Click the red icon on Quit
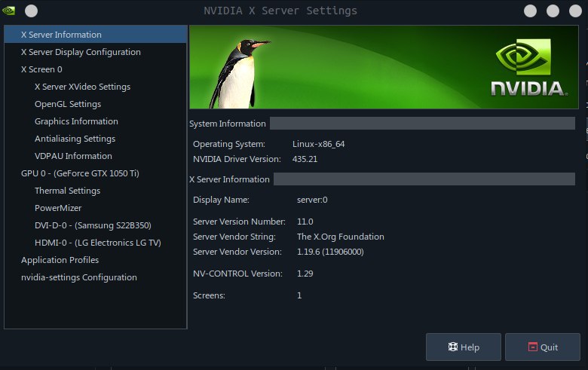The image size is (588, 370). point(532,347)
